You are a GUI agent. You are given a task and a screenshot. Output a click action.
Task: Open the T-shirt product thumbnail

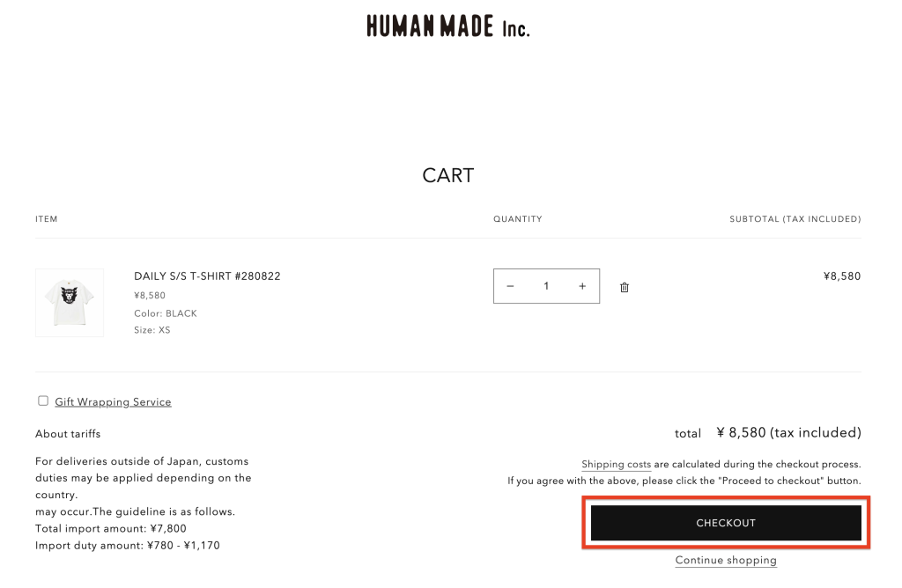tap(70, 303)
